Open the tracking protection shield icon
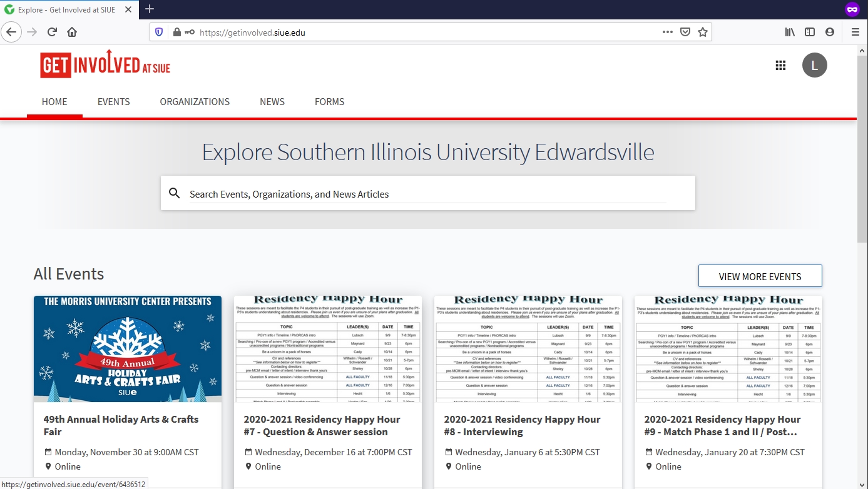Image resolution: width=868 pixels, height=489 pixels. click(x=159, y=32)
